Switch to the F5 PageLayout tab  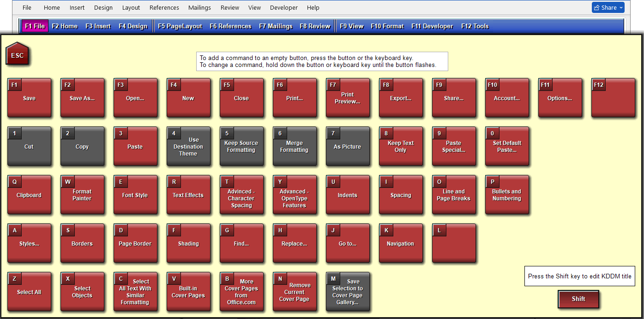coord(180,26)
